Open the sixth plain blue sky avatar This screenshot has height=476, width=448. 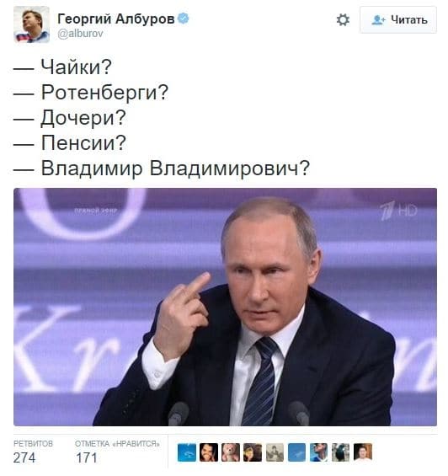pyautogui.click(x=296, y=452)
